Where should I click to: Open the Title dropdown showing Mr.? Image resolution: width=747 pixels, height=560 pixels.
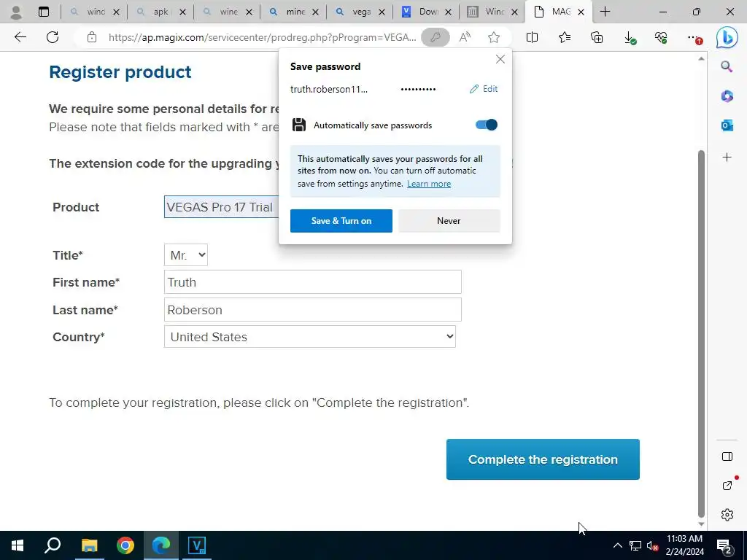[186, 255]
